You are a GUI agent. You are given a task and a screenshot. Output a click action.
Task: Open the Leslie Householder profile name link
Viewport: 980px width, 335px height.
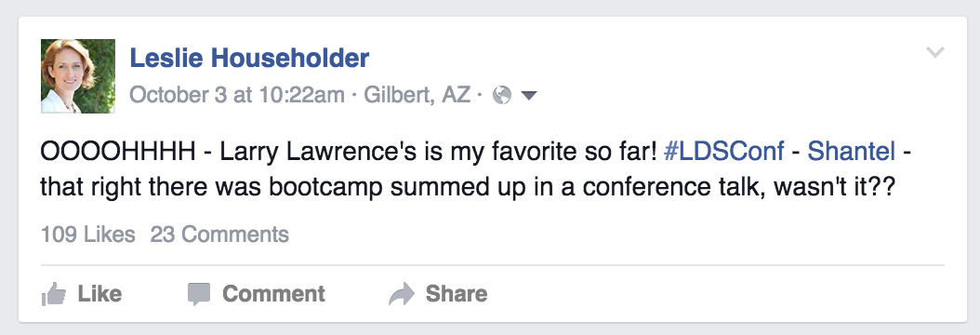point(249,58)
